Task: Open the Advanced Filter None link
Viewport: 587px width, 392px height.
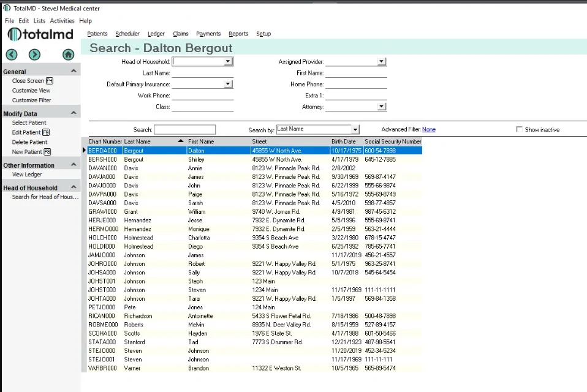Action: coord(428,129)
